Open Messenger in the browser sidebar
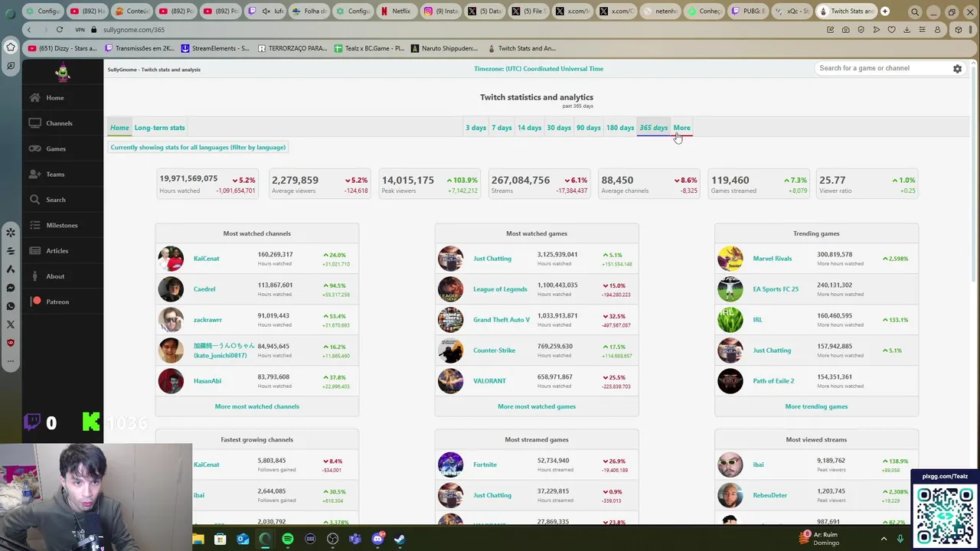Image resolution: width=980 pixels, height=551 pixels. [11, 288]
